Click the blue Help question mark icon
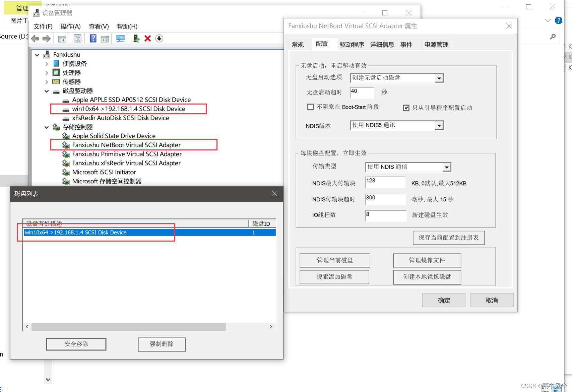 pos(93,39)
